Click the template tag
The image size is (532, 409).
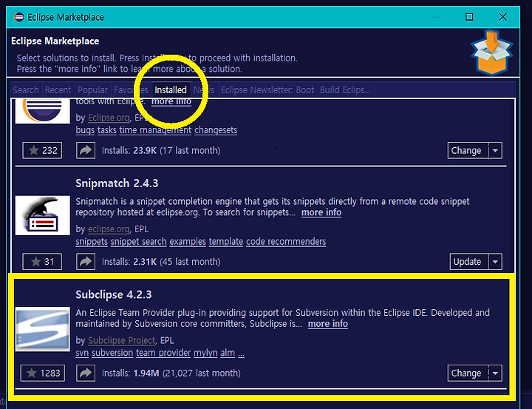[x=226, y=242]
